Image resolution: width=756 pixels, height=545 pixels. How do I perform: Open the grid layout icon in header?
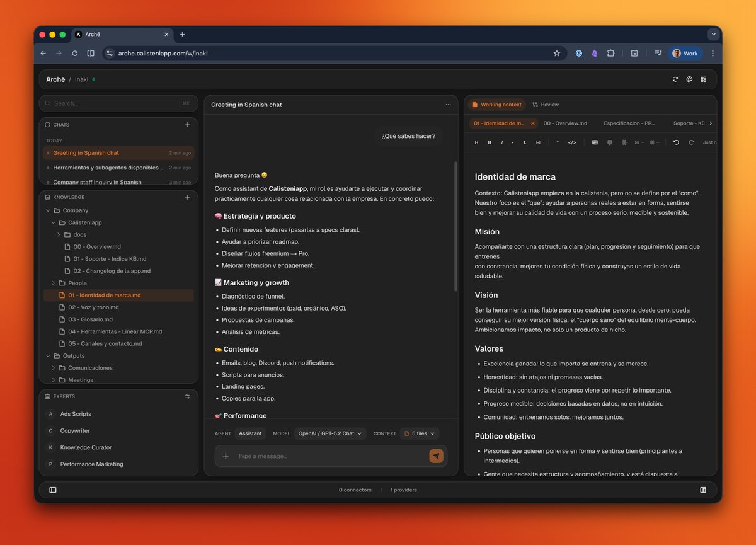704,79
